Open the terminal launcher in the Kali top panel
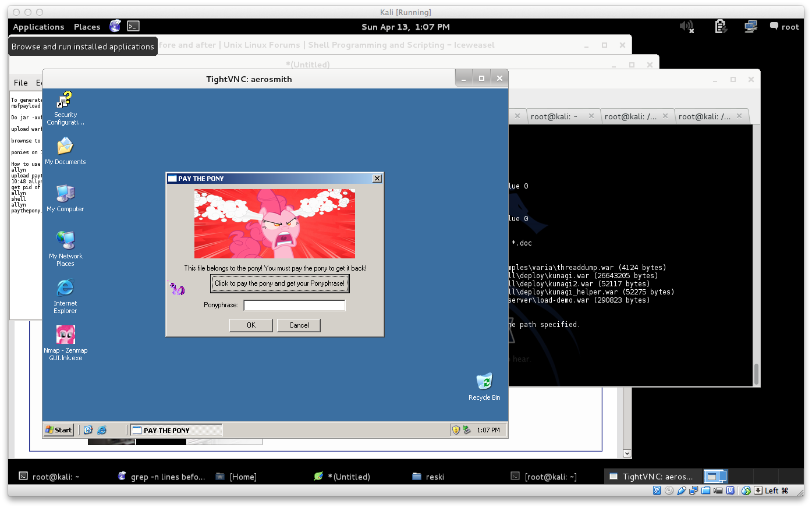The image size is (812, 508). (133, 26)
